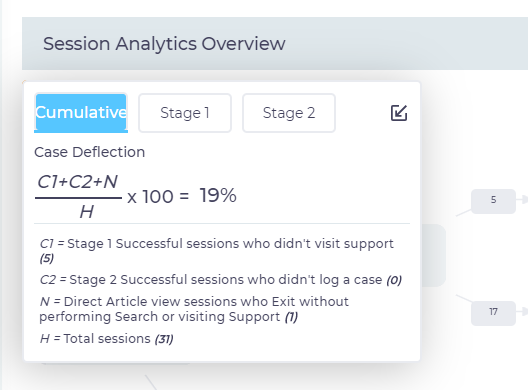The width and height of the screenshot is (528, 390).
Task: Click the N Direct Article view definition
Action: (x=194, y=309)
